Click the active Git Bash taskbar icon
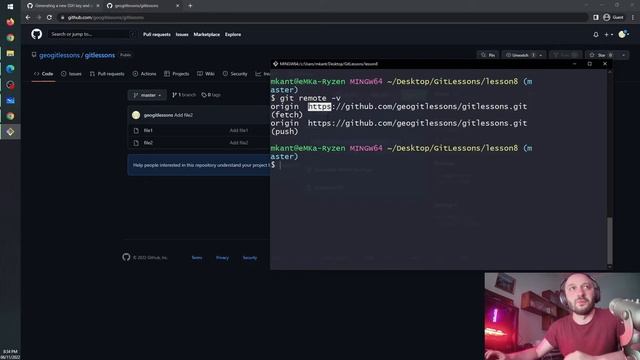The height and width of the screenshot is (360, 640). tap(10, 132)
